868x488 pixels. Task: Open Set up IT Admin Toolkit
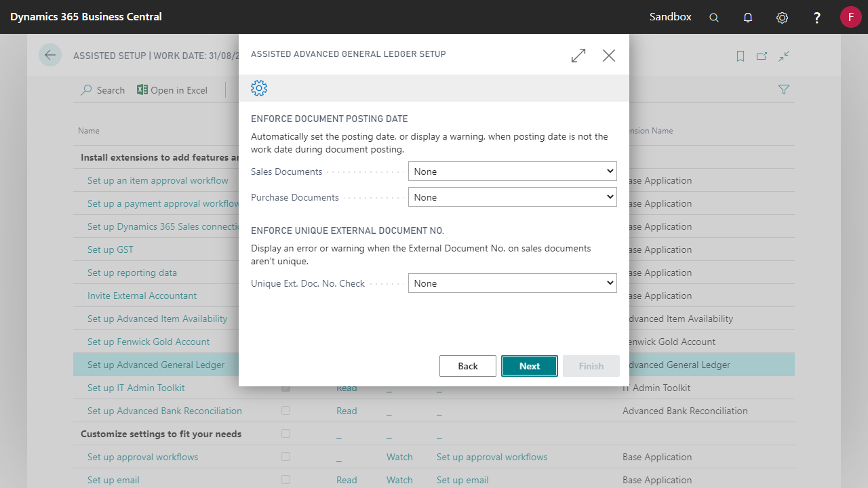(x=136, y=388)
